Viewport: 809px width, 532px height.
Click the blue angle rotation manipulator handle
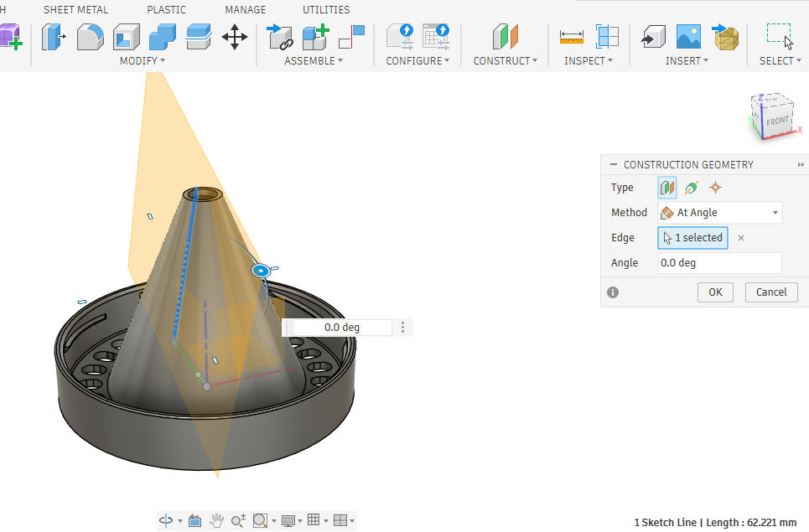pos(261,271)
